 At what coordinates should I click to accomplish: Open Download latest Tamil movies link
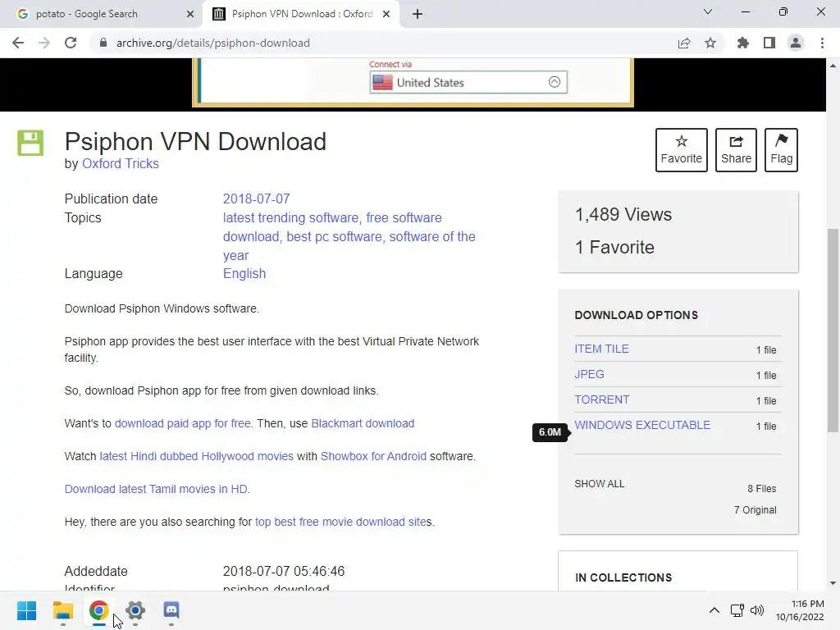156,489
